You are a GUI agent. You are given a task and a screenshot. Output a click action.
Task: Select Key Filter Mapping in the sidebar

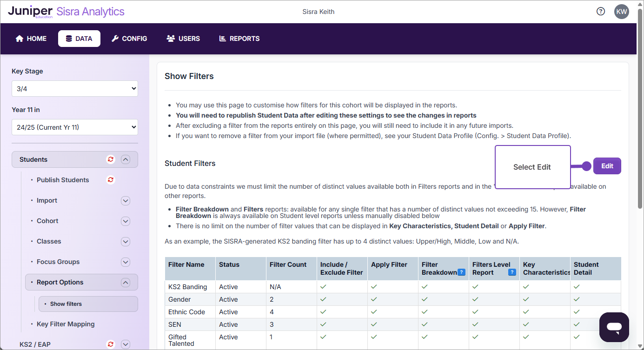[x=66, y=324]
